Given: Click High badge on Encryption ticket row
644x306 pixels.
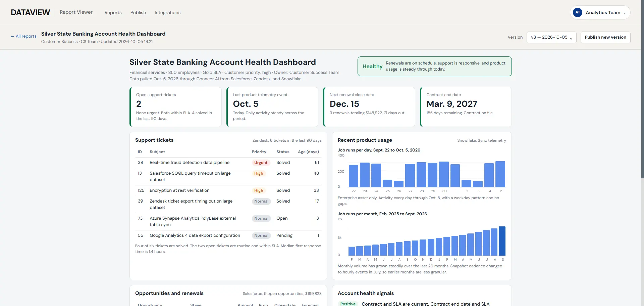Looking at the screenshot, I should coord(259,190).
